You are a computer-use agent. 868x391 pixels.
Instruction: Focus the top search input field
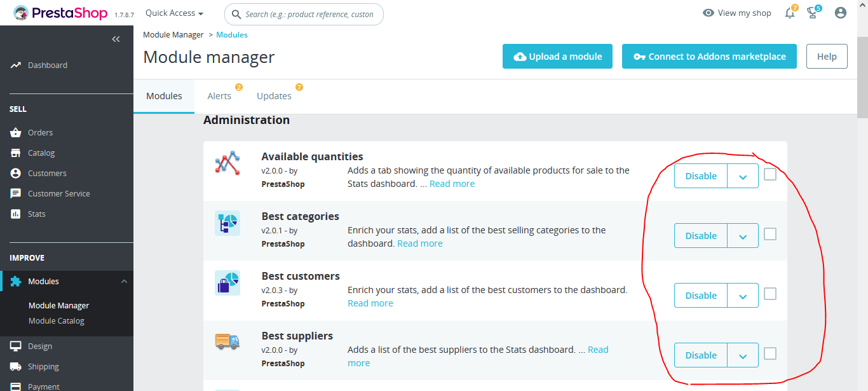(309, 14)
